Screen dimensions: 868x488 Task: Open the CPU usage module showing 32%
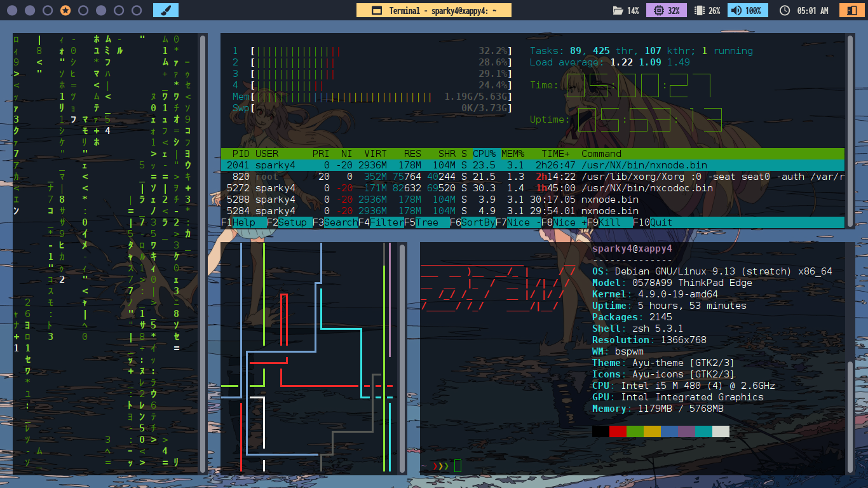[x=665, y=11]
